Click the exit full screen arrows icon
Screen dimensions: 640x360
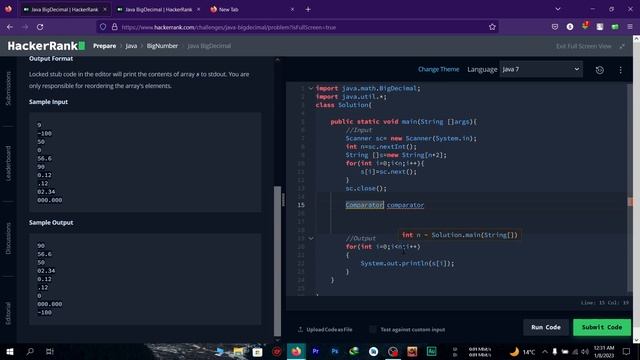tap(622, 46)
